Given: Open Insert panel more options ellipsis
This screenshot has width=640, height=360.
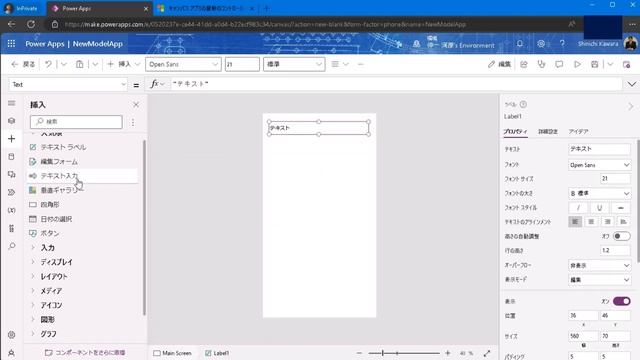Looking at the screenshot, I should [133, 122].
